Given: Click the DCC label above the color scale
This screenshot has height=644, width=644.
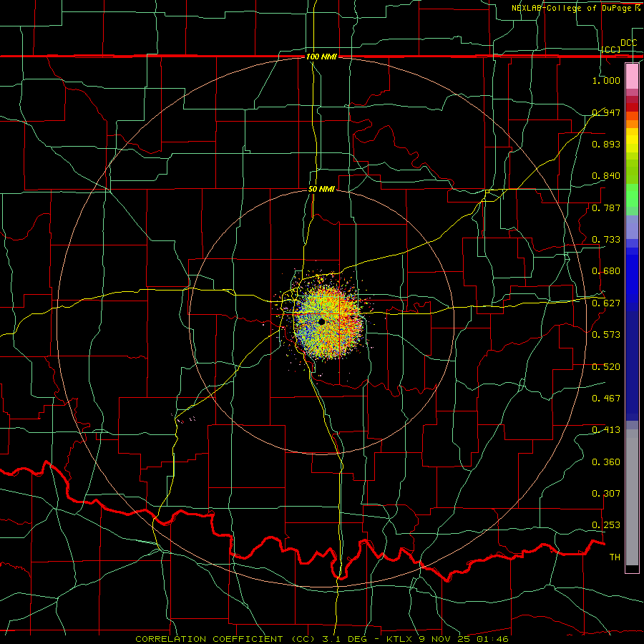Looking at the screenshot, I should point(628,43).
